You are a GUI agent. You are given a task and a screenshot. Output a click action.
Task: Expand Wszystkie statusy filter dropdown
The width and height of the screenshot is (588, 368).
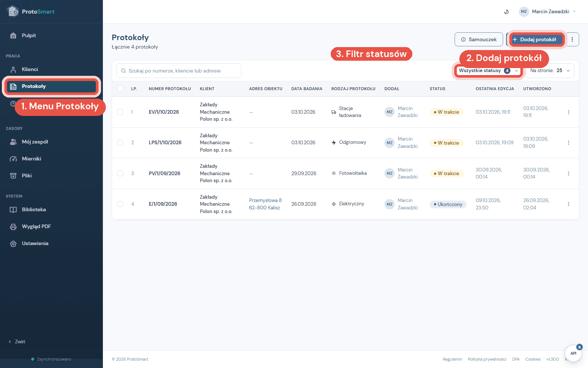coord(488,71)
